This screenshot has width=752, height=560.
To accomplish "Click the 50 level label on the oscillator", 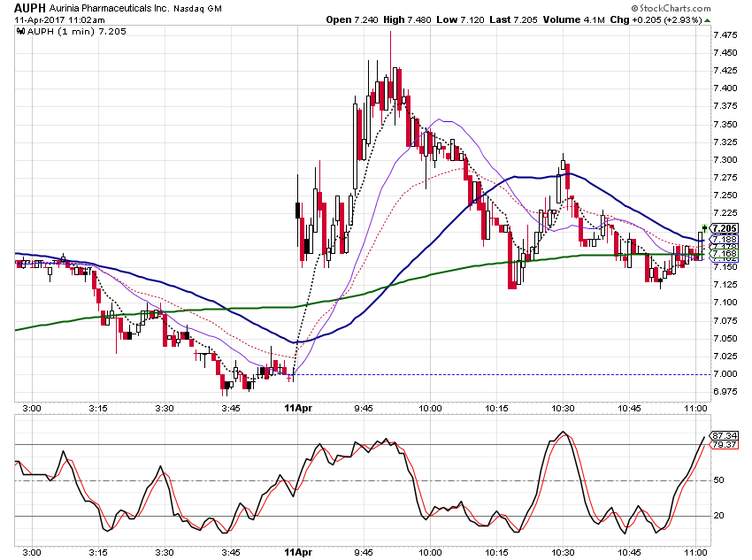I will point(719,479).
